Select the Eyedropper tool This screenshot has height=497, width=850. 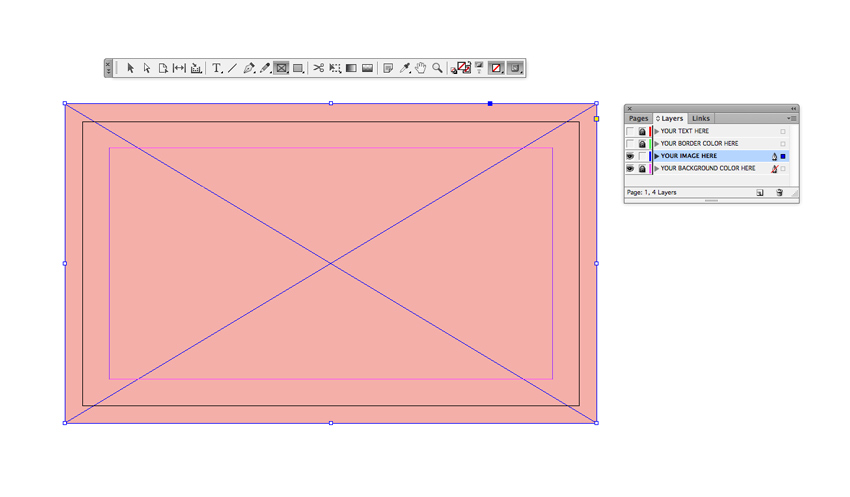click(404, 68)
